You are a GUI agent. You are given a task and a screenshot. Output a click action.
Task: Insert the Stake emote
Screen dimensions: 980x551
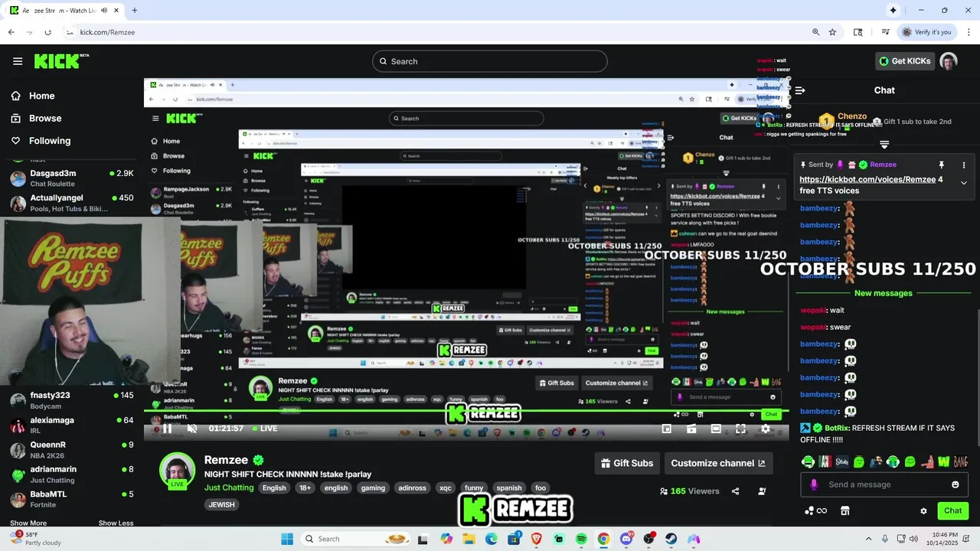coord(842,462)
